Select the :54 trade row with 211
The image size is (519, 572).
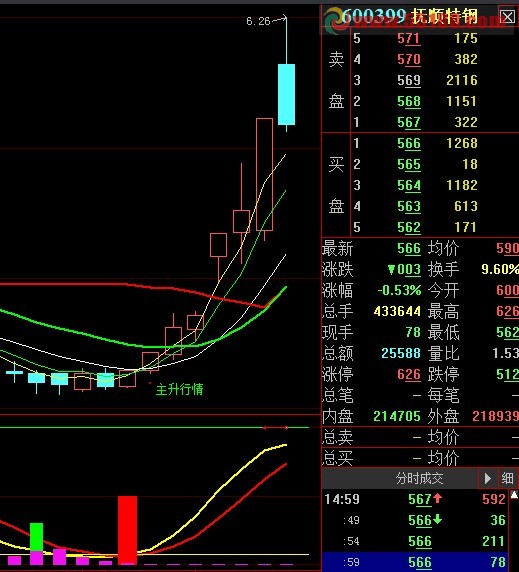[x=416, y=541]
